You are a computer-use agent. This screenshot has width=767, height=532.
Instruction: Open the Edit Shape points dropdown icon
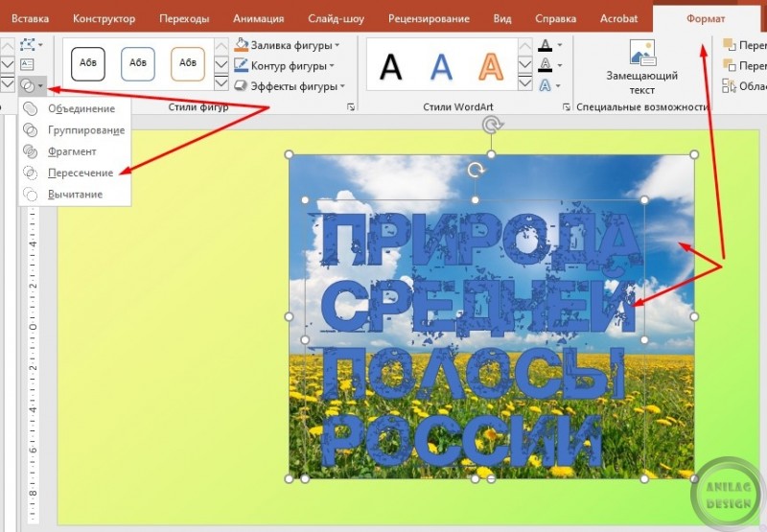pos(32,45)
